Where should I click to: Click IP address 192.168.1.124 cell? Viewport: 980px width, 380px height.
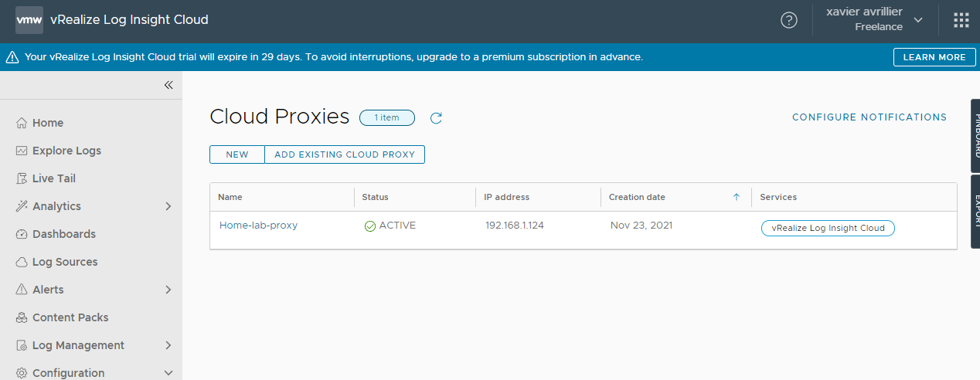[515, 226]
